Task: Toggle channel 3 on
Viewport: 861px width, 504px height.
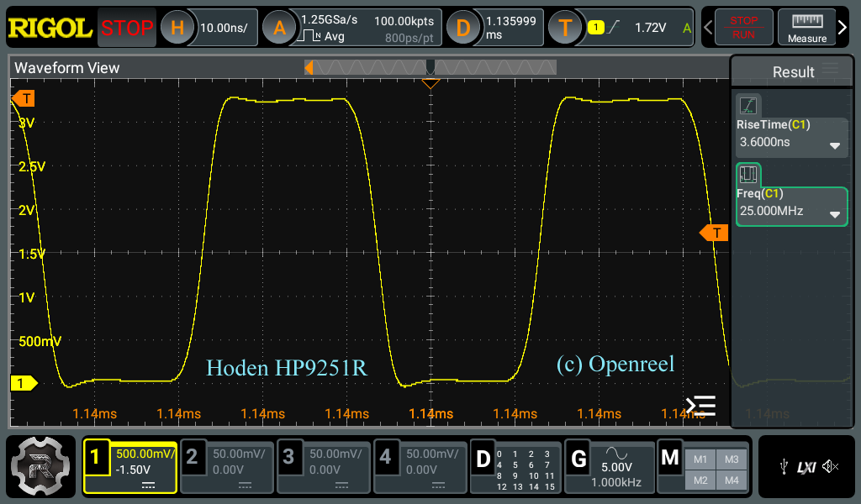Action: (x=324, y=468)
